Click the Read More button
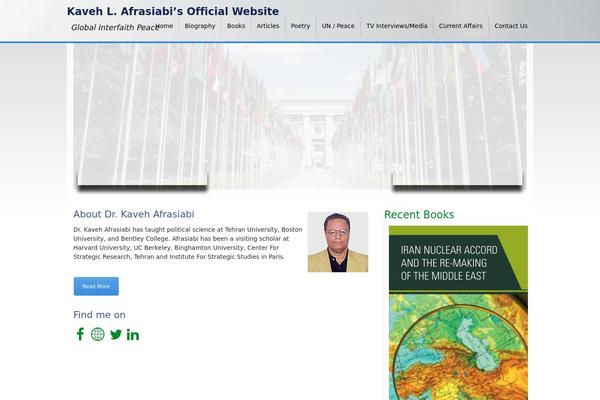 [96, 286]
